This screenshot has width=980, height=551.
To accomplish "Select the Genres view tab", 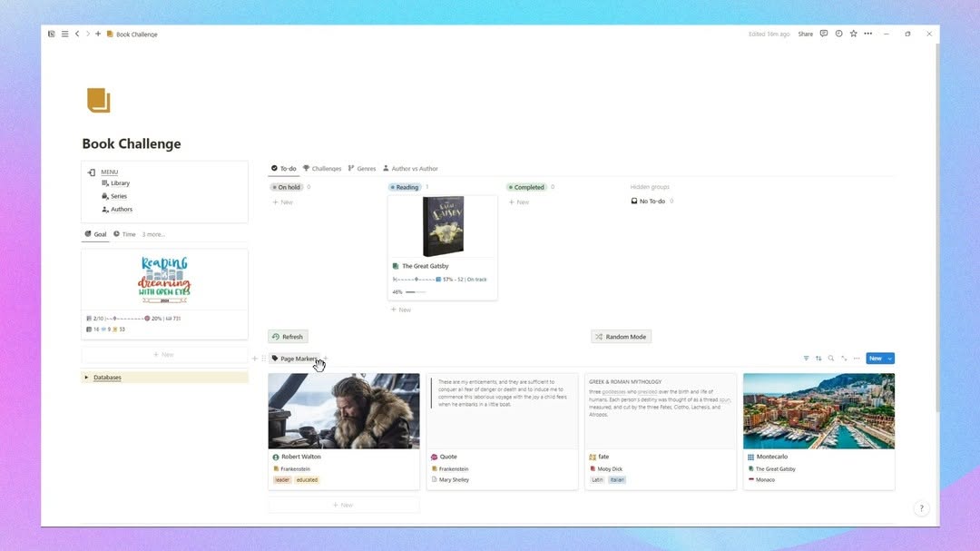I will pyautogui.click(x=362, y=168).
